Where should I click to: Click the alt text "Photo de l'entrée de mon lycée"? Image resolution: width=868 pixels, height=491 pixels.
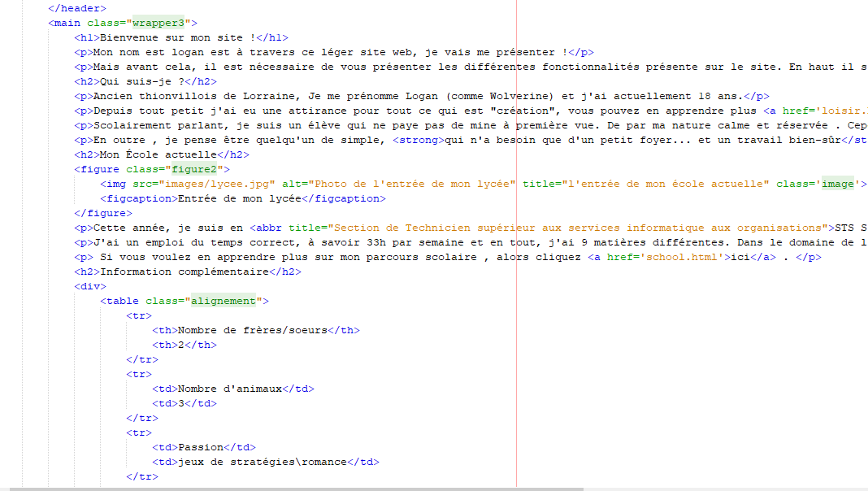coord(412,184)
